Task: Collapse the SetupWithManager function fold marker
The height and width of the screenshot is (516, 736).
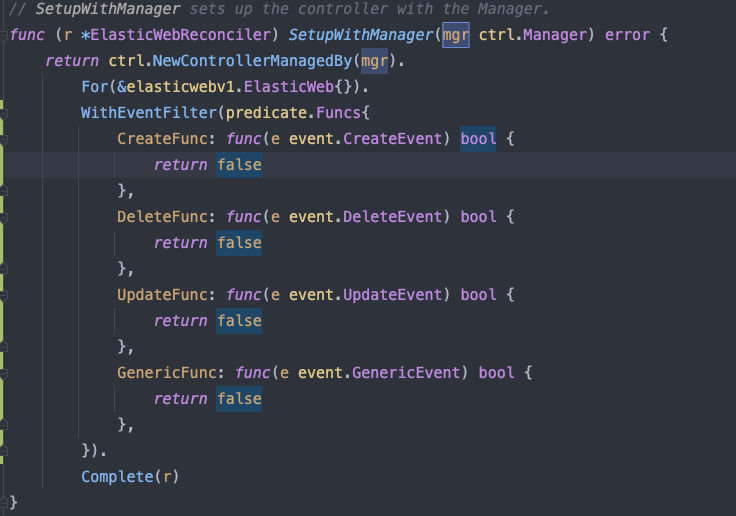Action: (4, 35)
